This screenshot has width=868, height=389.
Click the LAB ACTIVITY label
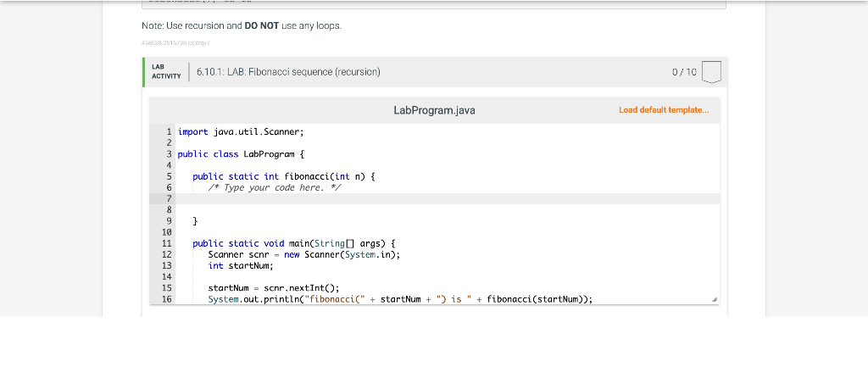166,72
